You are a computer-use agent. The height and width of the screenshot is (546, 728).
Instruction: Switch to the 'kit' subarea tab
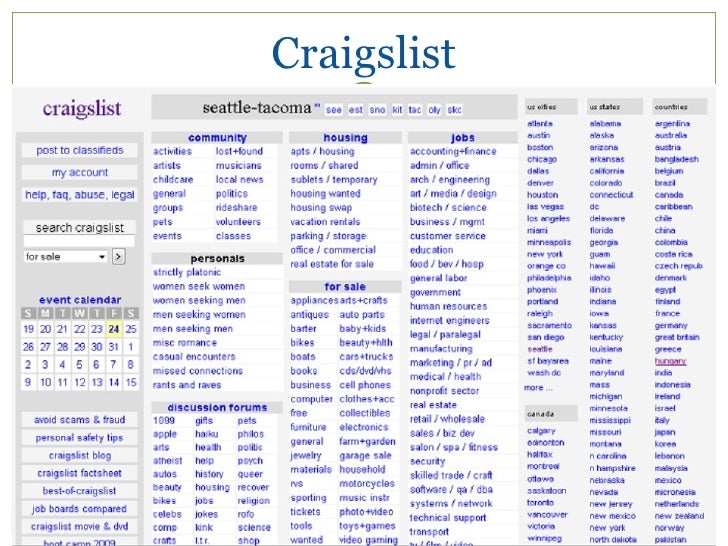pyautogui.click(x=397, y=110)
